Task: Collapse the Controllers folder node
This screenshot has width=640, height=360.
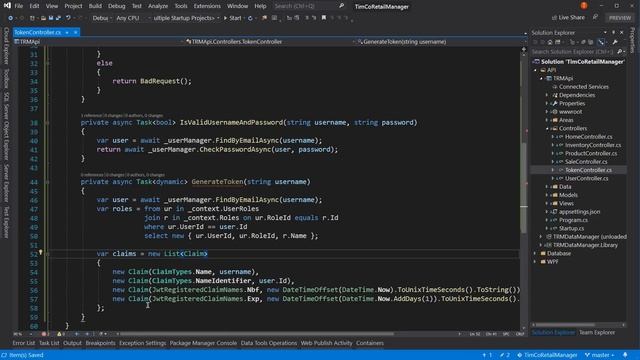Action: pos(547,129)
